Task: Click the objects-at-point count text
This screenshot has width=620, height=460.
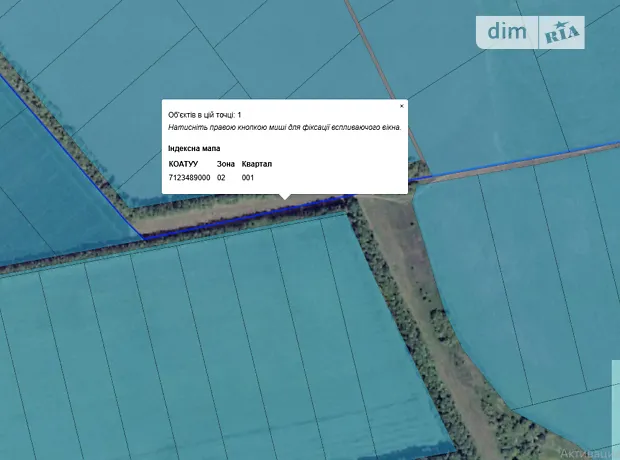Action: point(204,116)
